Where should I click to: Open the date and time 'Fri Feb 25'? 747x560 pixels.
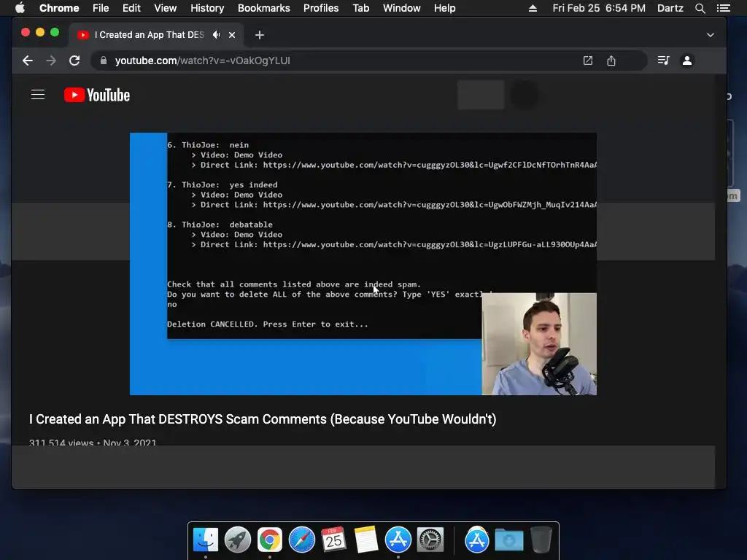[599, 8]
